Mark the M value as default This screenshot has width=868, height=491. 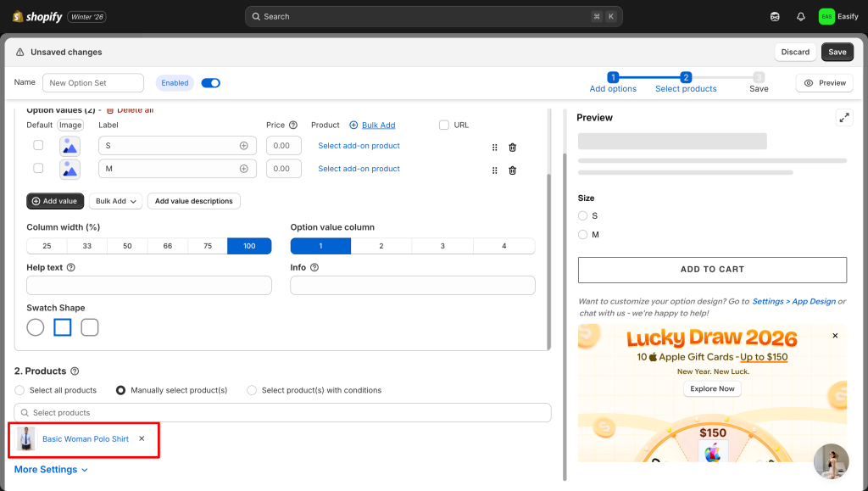[x=38, y=169]
